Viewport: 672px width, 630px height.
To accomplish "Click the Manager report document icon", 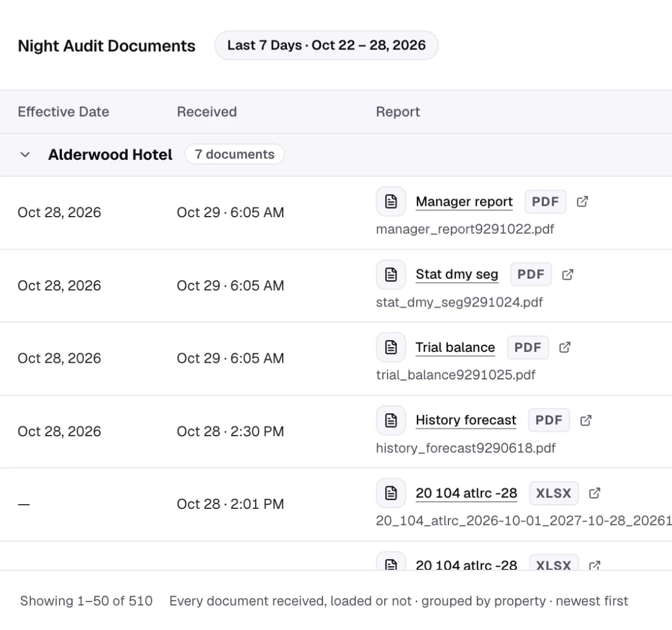I will tap(391, 201).
